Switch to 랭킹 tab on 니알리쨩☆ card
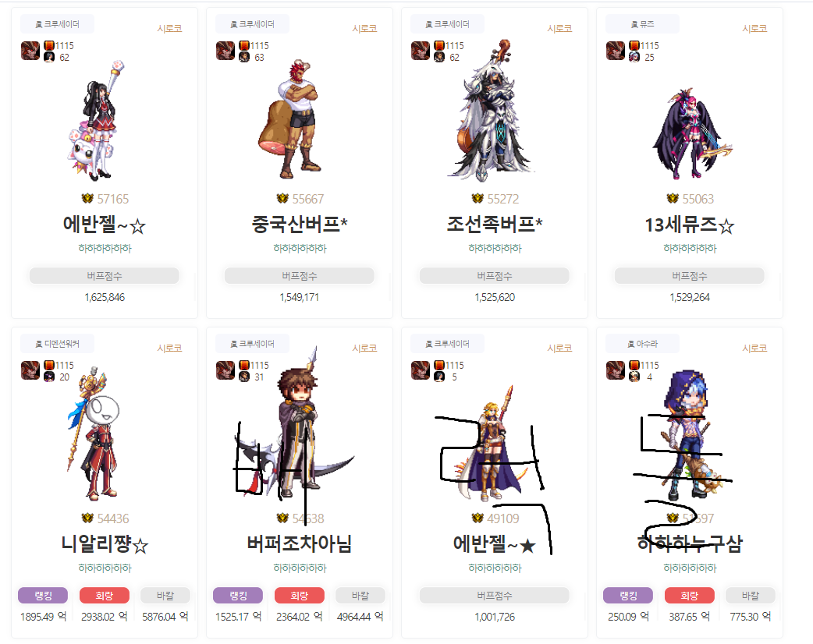This screenshot has height=644, width=813. coord(43,596)
